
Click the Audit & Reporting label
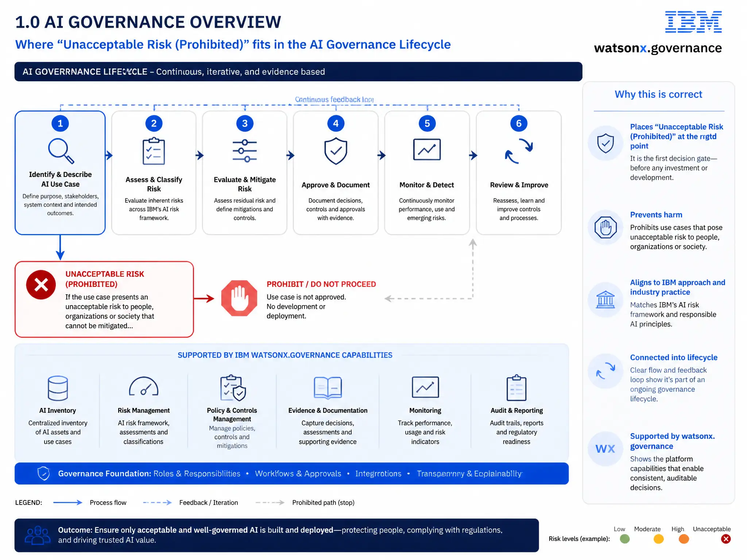point(516,411)
